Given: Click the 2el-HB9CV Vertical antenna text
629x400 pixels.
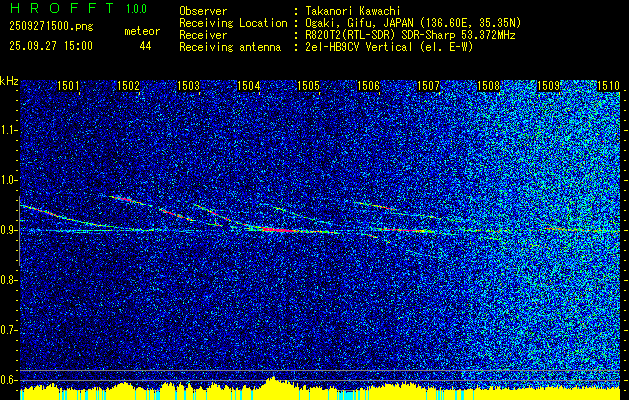Looking at the screenshot, I should [x=389, y=47].
